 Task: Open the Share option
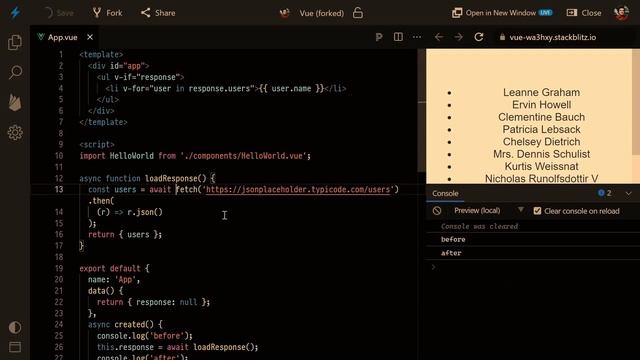(x=158, y=13)
